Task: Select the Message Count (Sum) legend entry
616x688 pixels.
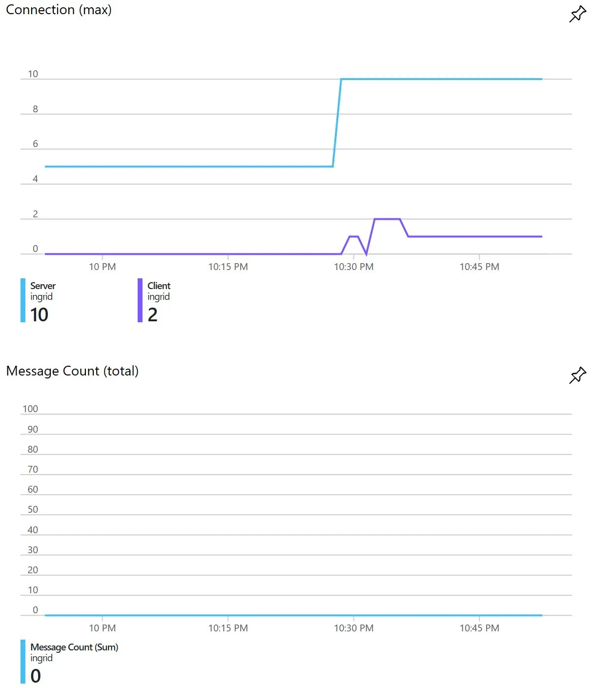Action: coord(74,652)
